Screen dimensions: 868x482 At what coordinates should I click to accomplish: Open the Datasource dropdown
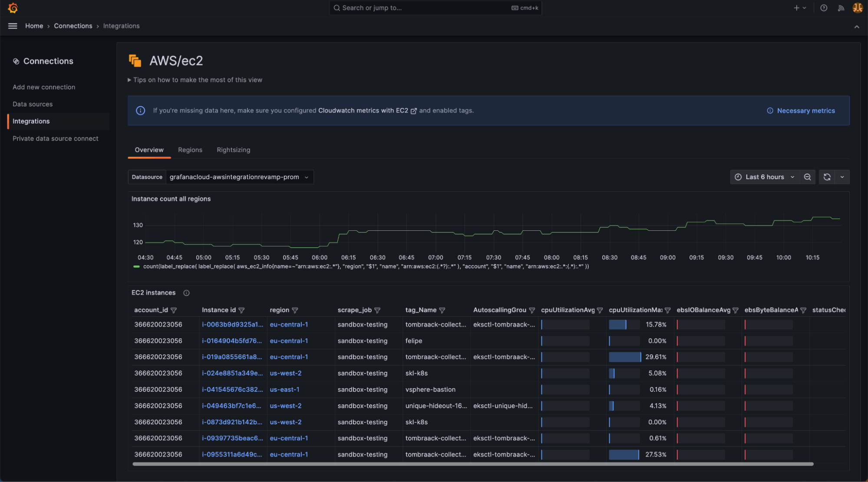tap(239, 177)
